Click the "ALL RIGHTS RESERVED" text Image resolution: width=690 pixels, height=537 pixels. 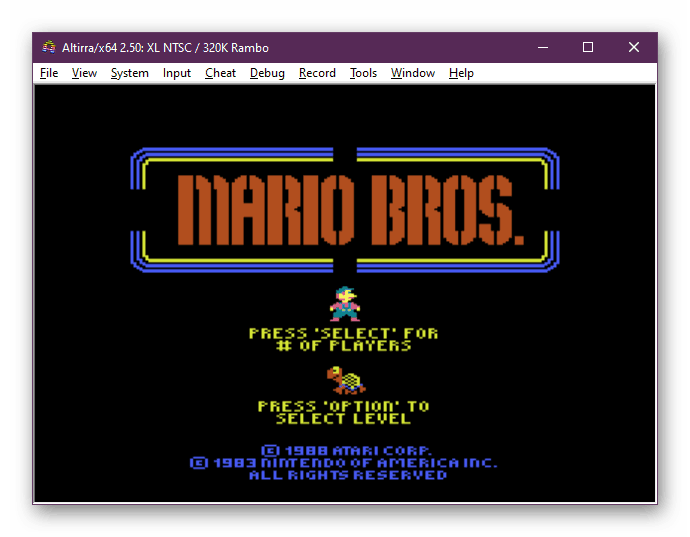(x=348, y=475)
